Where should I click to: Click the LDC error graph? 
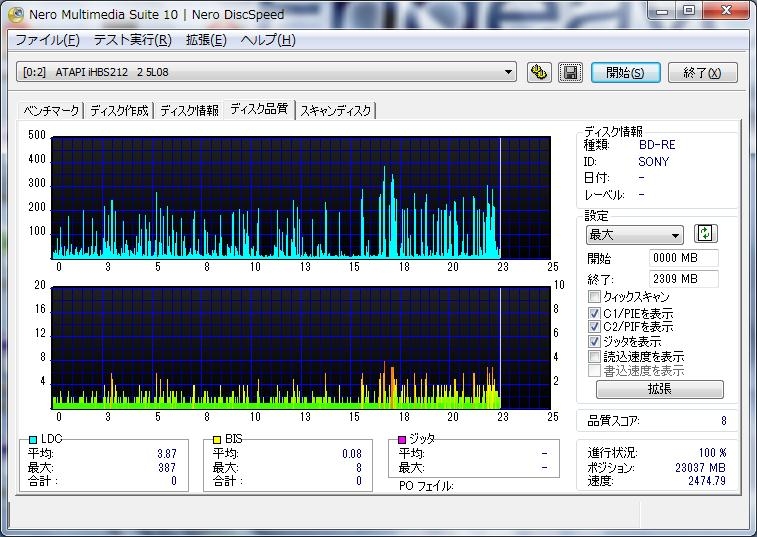click(301, 198)
